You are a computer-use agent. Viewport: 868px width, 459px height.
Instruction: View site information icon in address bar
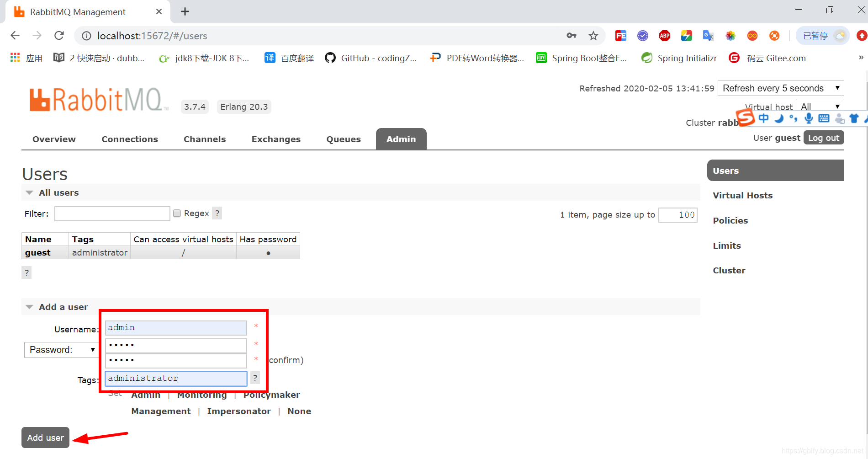click(86, 36)
